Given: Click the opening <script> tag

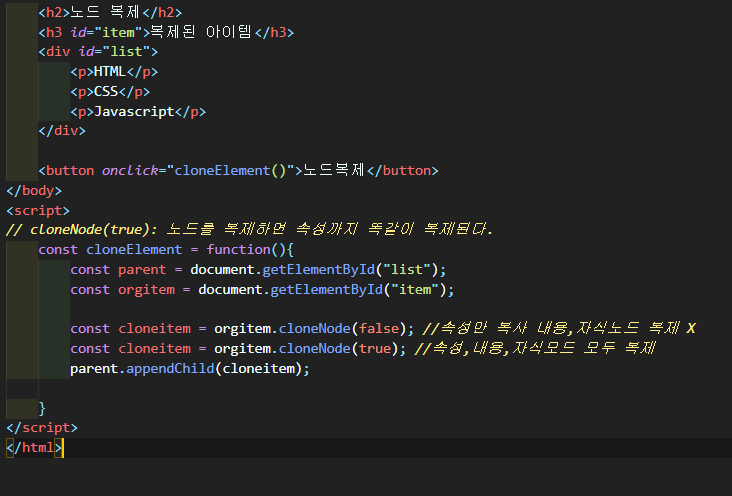Looking at the screenshot, I should 38,211.
